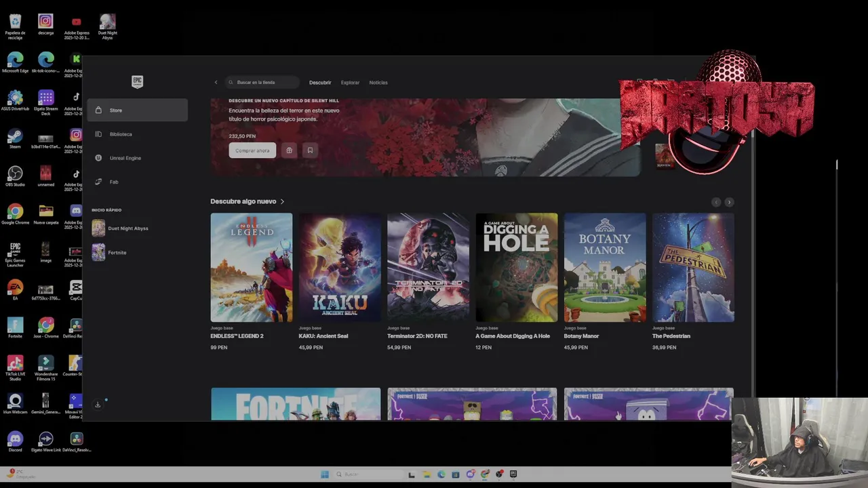Select the Google Chrome desktop shortcut
This screenshot has width=868, height=488.
click(x=15, y=215)
